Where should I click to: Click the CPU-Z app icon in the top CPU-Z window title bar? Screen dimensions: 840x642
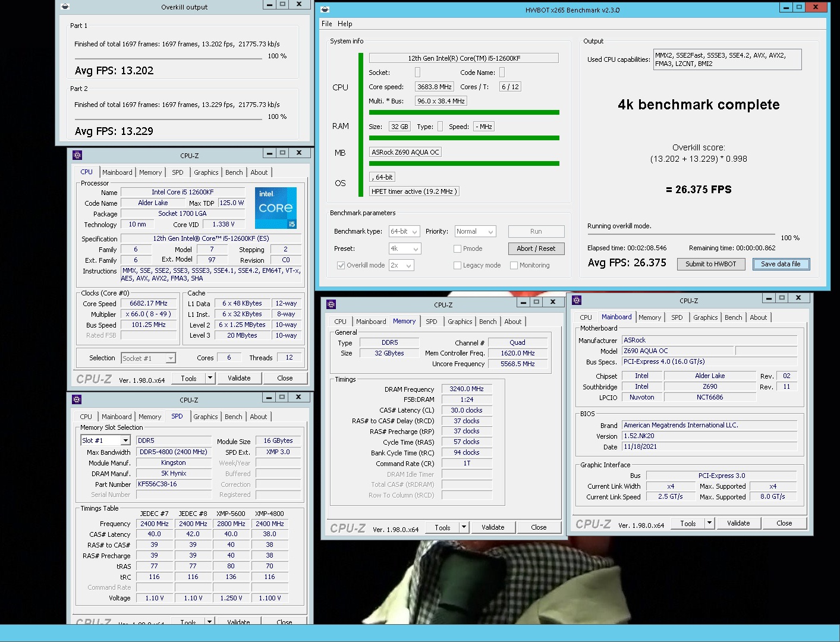[x=77, y=155]
